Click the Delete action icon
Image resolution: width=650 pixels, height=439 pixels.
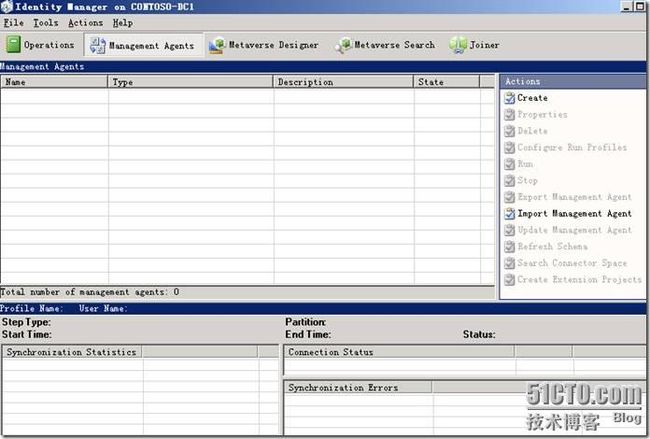509,131
